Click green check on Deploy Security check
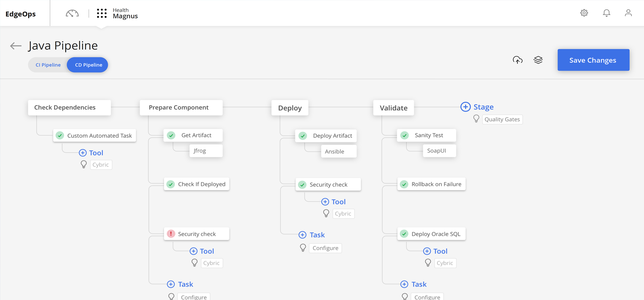This screenshot has height=300, width=644. tap(302, 185)
